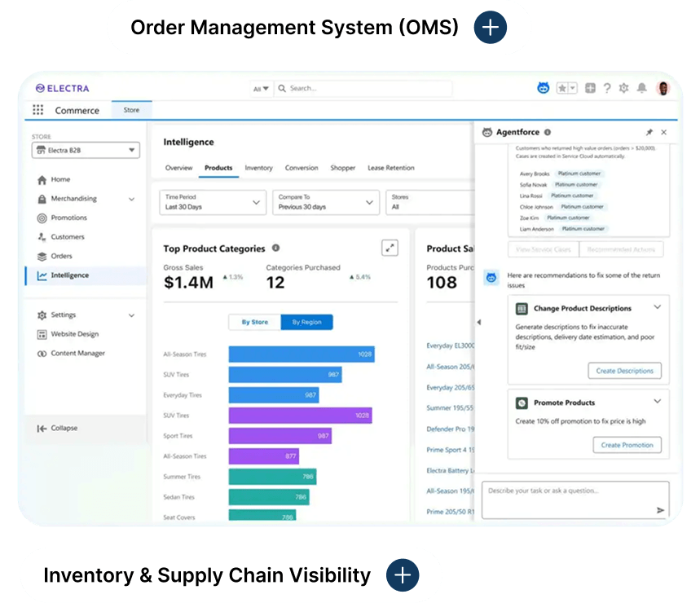Send the Agentforce message arrow
This screenshot has height=603, width=700.
(x=660, y=510)
